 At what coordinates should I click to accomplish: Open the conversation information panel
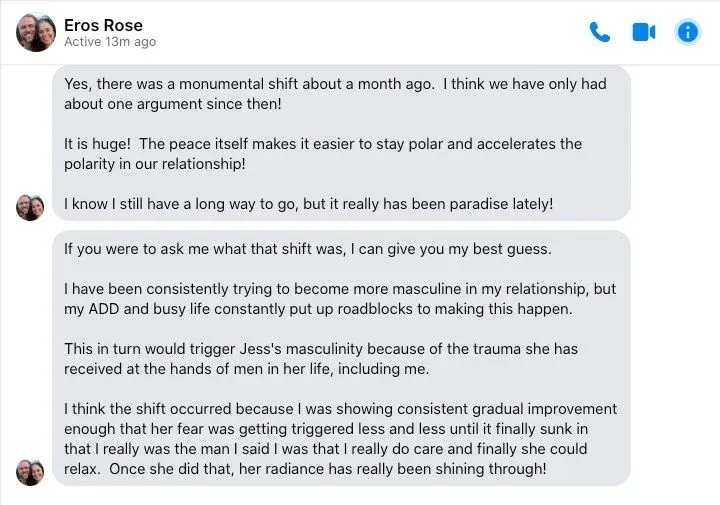[687, 32]
